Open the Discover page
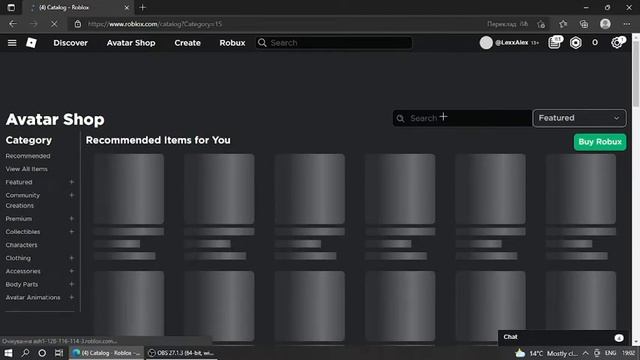 point(70,43)
